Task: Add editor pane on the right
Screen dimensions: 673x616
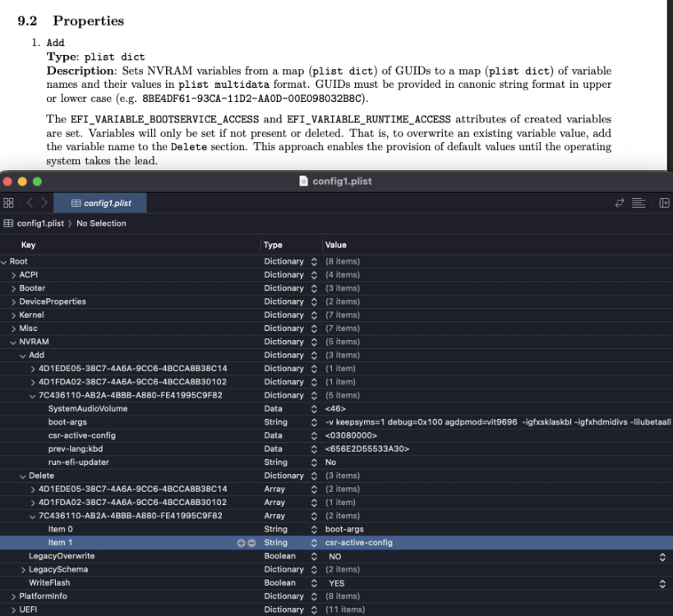Action: tap(664, 203)
